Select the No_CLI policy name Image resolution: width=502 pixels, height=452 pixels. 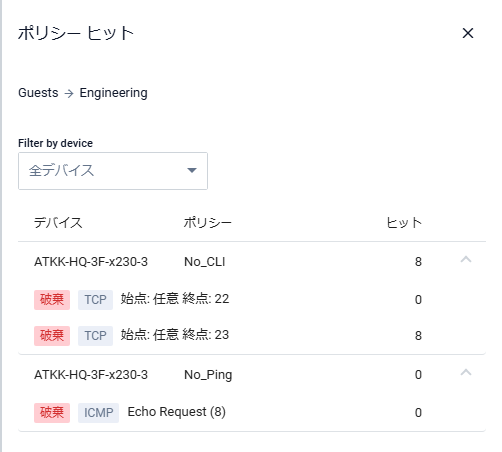tap(205, 262)
